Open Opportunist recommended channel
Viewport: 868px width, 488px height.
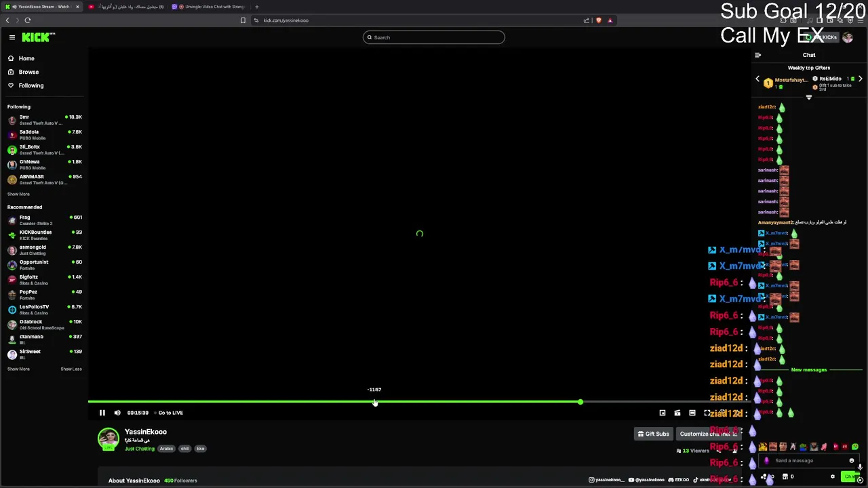coord(44,265)
